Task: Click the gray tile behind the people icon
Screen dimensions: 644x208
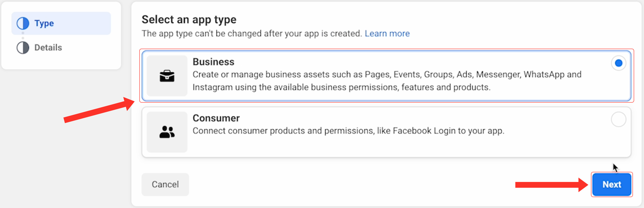Action: click(x=167, y=132)
